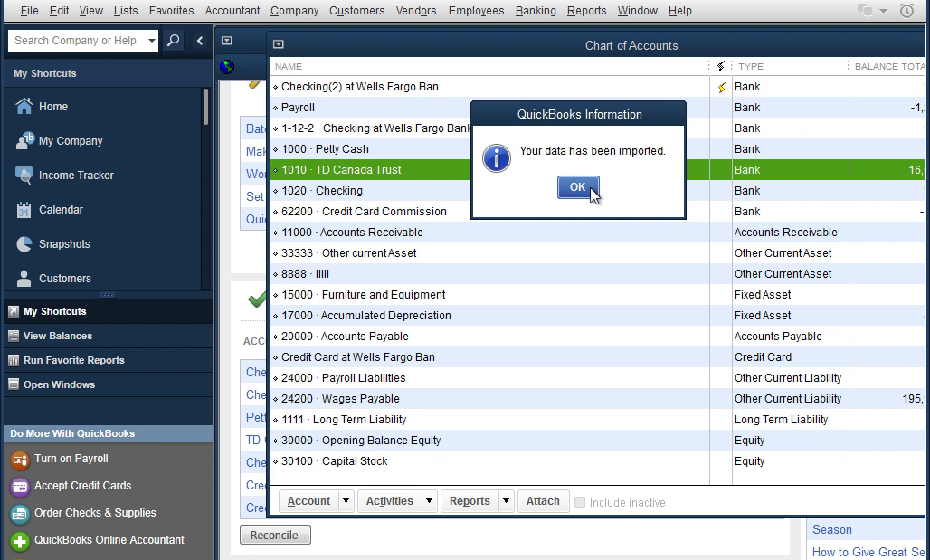Viewport: 930px width, 560px height.
Task: Click the Attach button
Action: (543, 501)
